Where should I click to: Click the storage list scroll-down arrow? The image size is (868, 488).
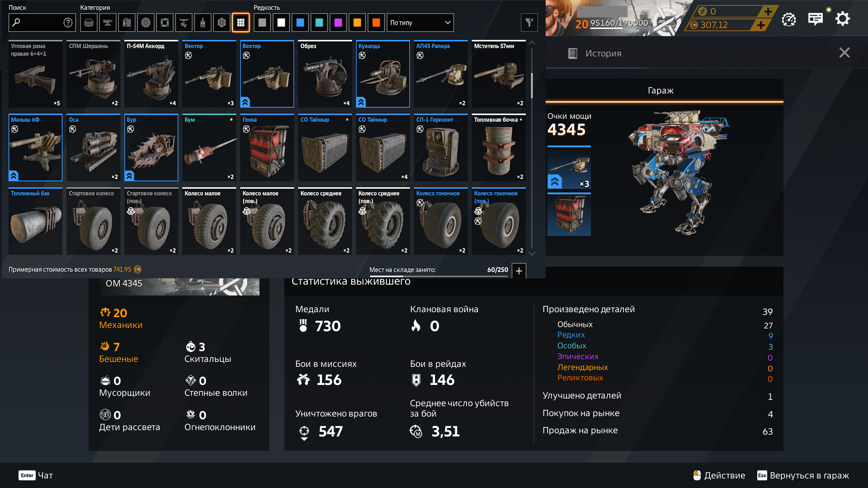pos(532,253)
